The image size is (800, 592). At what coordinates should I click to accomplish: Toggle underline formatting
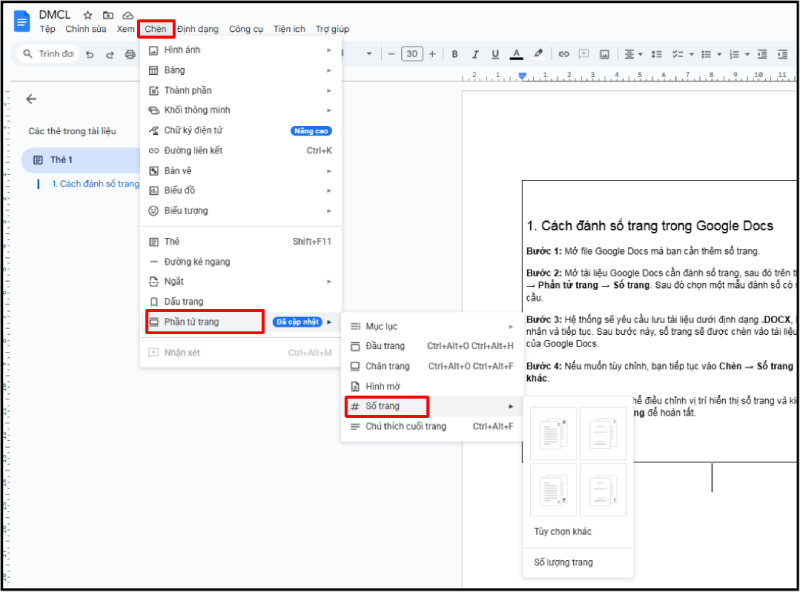(496, 55)
